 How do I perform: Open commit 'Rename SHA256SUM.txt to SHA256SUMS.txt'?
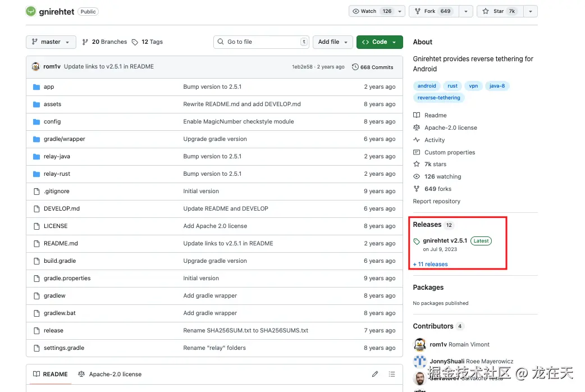(x=245, y=330)
